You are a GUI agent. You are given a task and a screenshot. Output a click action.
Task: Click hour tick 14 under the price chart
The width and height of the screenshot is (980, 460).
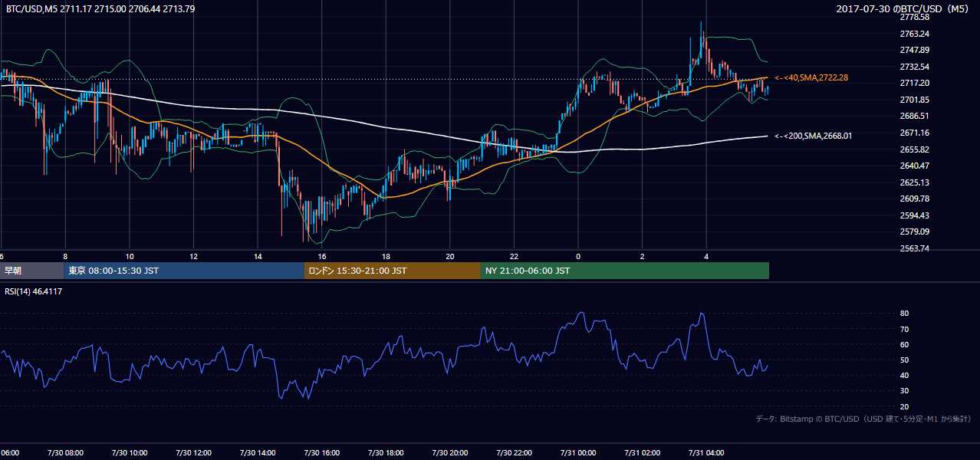pyautogui.click(x=258, y=256)
